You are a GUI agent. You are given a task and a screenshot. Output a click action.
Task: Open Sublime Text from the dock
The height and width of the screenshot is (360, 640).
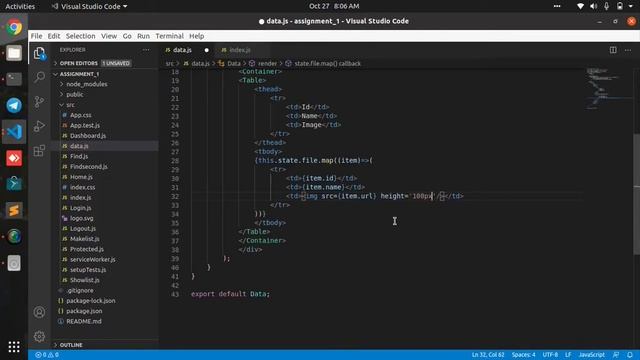pyautogui.click(x=14, y=210)
